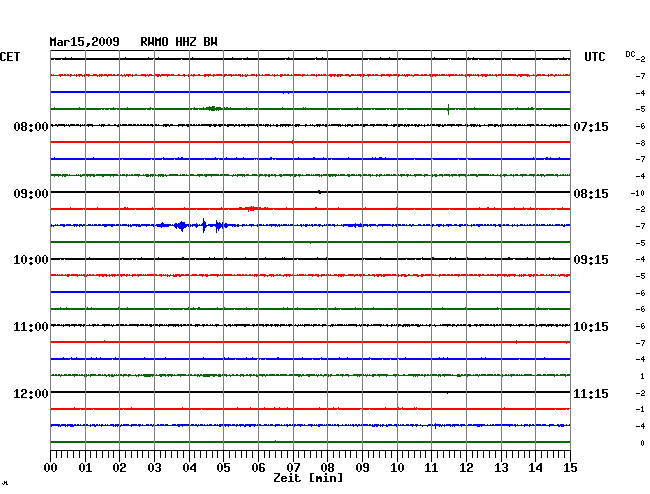This screenshot has width=650, height=494.
Task: Click the 07 minute axis label
Action: pos(293,468)
